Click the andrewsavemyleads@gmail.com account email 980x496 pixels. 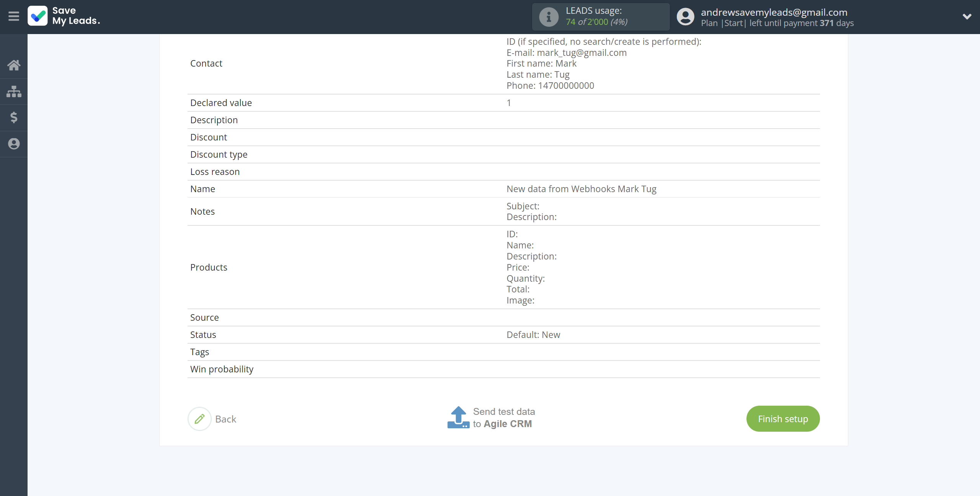774,12
